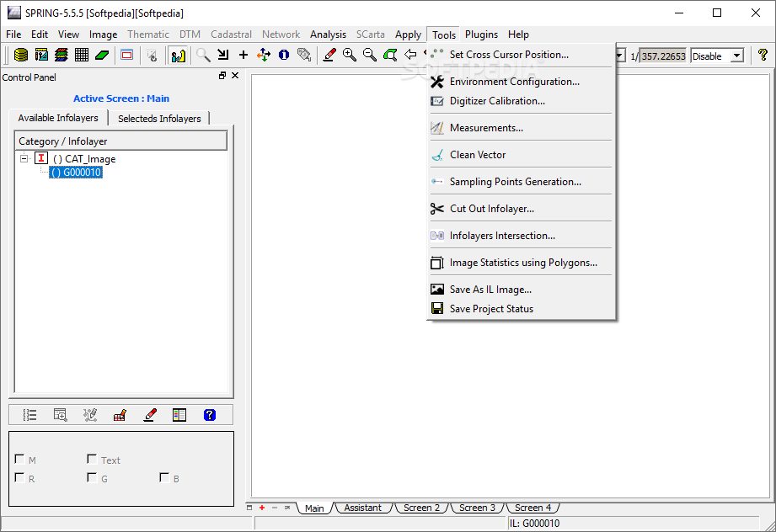Click the Zoom In magnifier icon
This screenshot has height=532, width=776.
point(350,55)
